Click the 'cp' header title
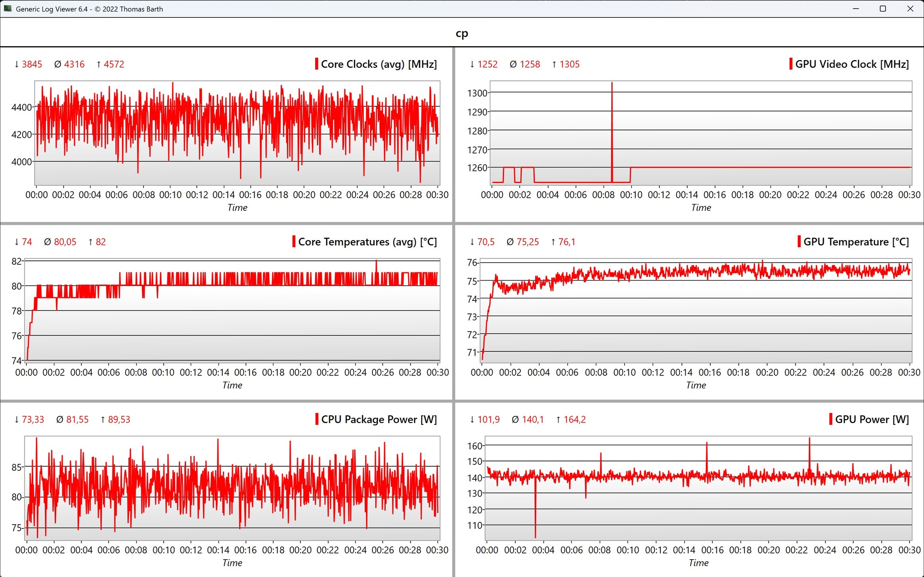Viewport: 924px width, 577px height. (x=462, y=33)
